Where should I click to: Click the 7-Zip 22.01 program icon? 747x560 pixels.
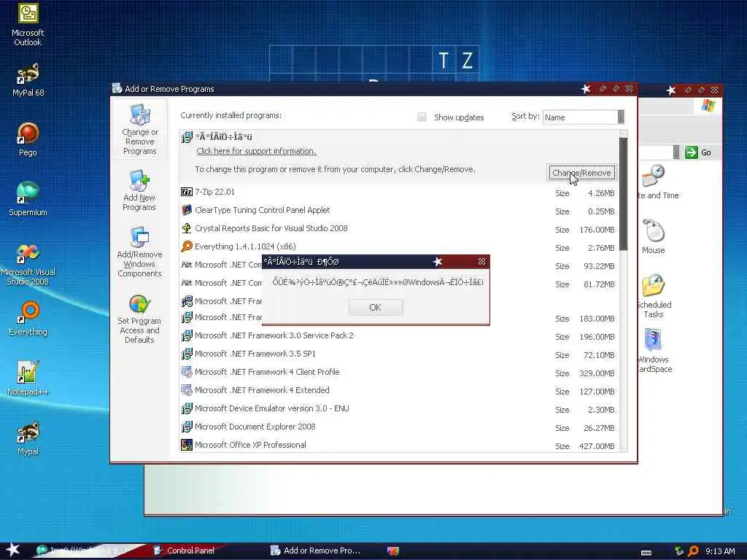click(187, 192)
